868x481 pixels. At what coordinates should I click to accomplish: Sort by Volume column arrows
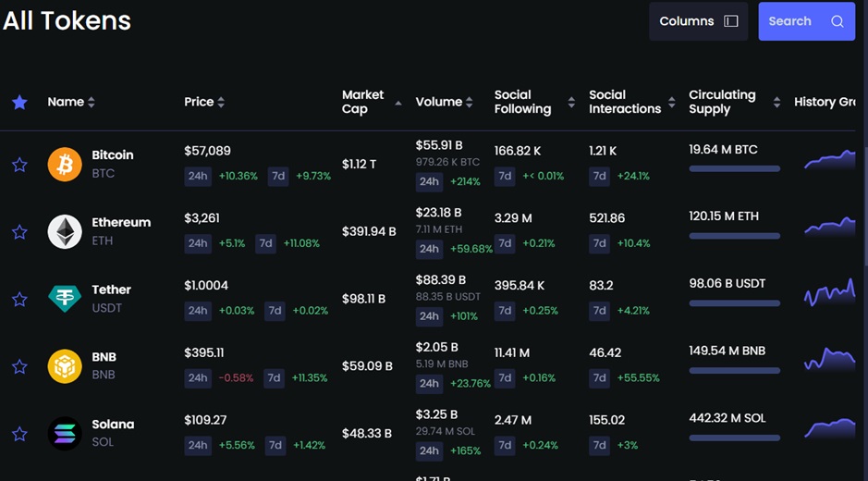click(x=470, y=103)
